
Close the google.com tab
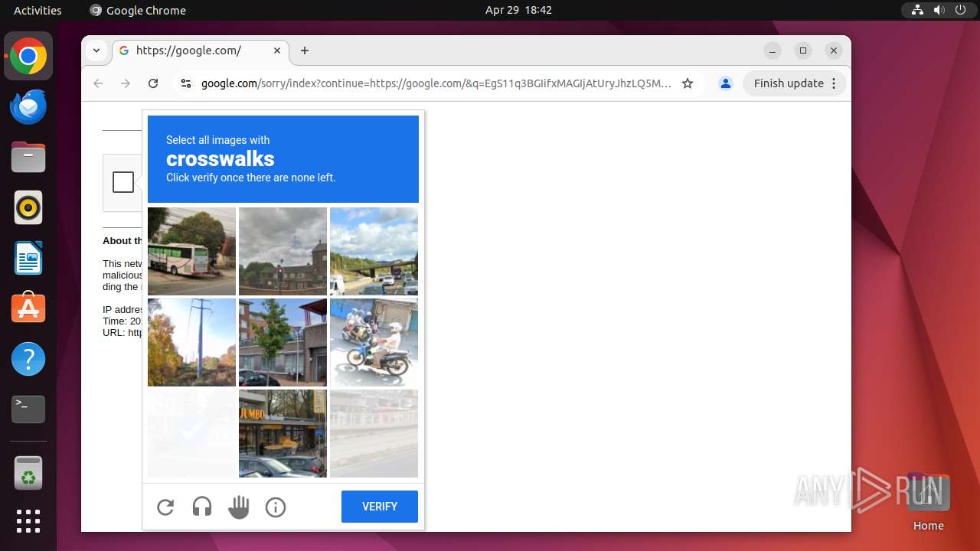[x=277, y=51]
